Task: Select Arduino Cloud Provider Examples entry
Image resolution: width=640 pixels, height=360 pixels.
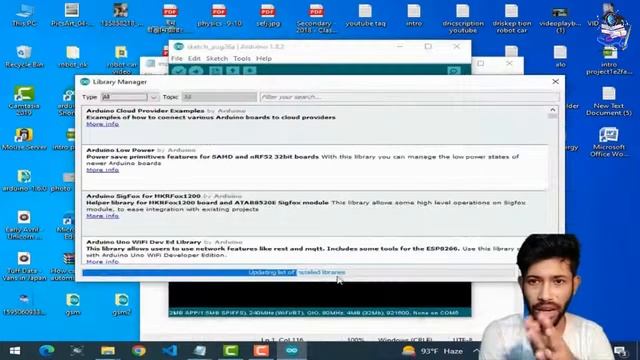Action: click(314, 124)
